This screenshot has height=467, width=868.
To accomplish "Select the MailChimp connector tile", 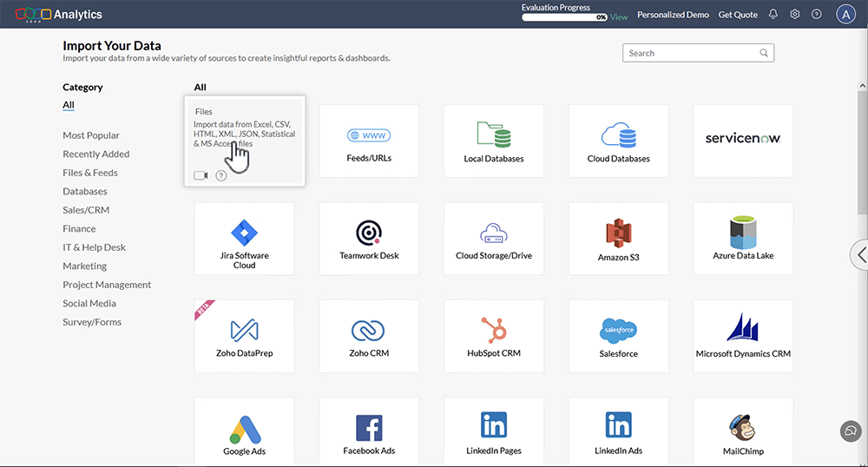I will (743, 431).
